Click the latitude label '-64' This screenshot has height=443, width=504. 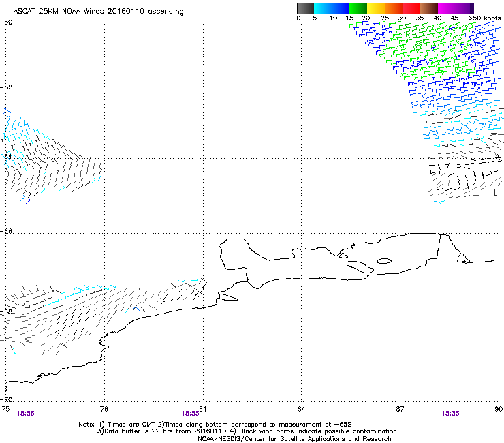point(6,156)
